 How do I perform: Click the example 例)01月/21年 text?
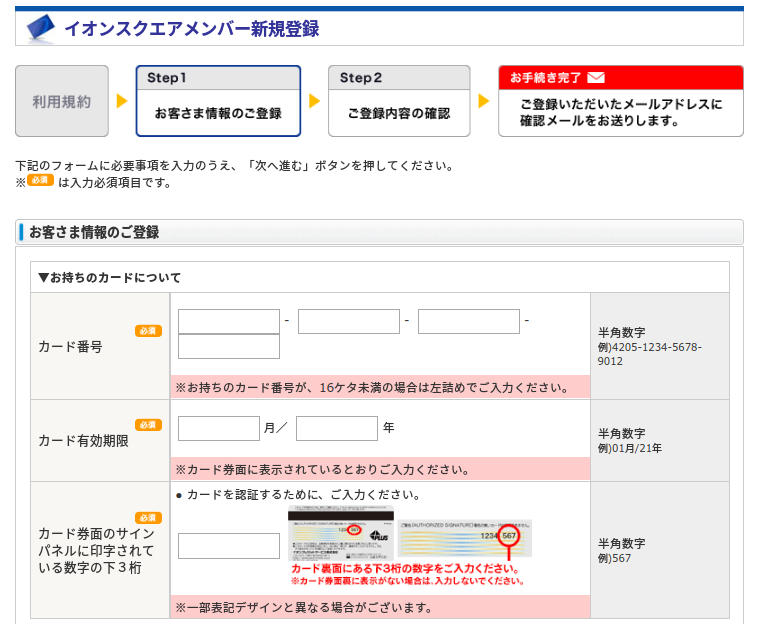[630, 448]
